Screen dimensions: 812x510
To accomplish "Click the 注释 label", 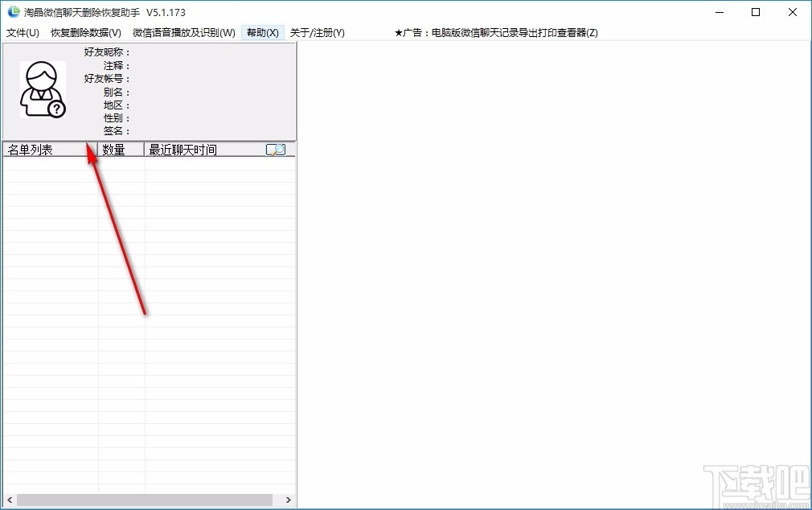I will tap(117, 66).
